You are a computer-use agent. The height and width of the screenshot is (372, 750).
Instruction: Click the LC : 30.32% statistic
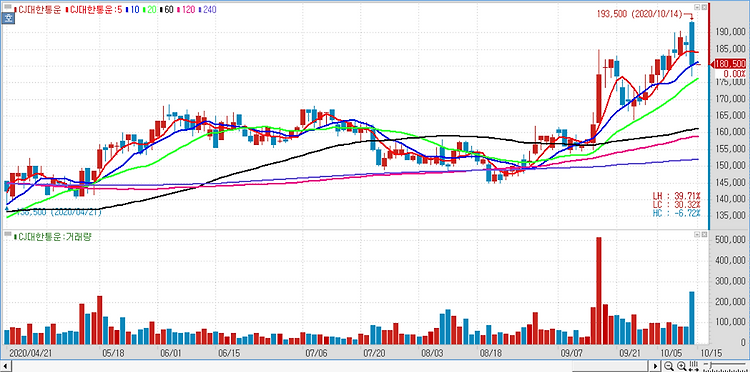pyautogui.click(x=676, y=204)
